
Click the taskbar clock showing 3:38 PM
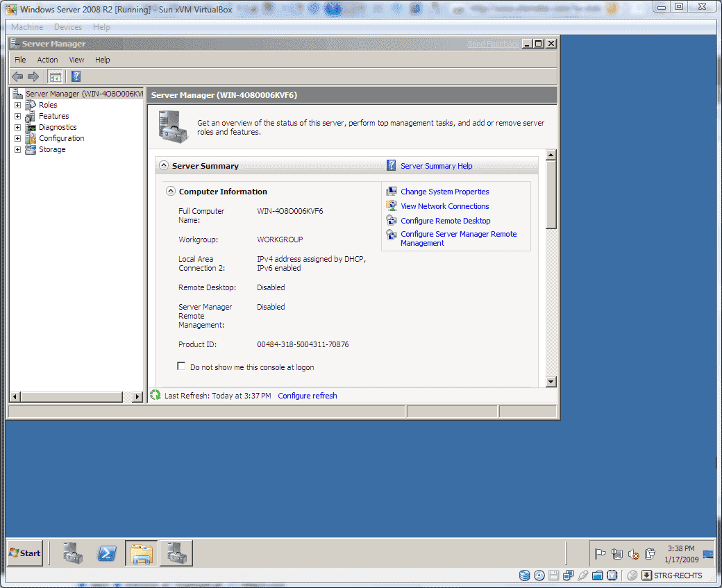[x=681, y=554]
